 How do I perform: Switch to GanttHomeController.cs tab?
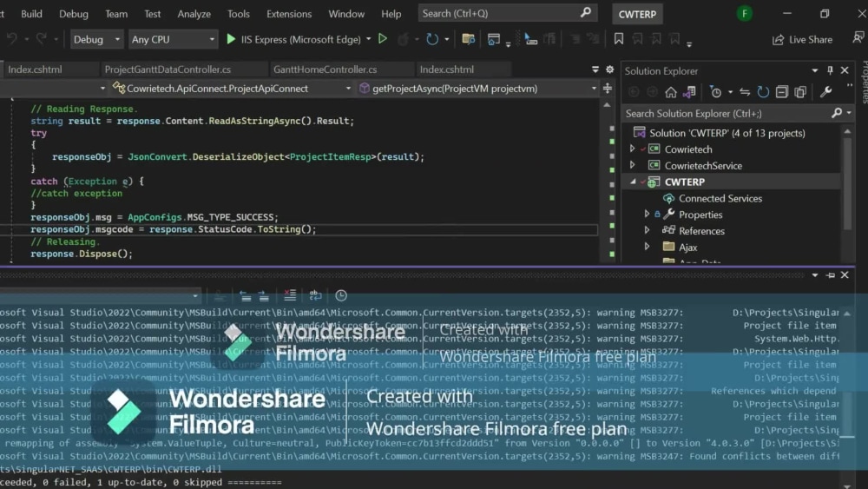325,69
